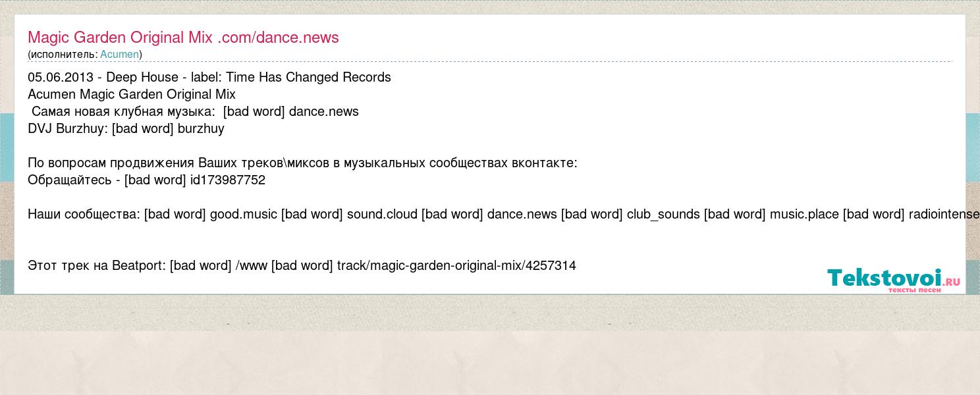Click "good.music" in the communities line

pos(244,215)
